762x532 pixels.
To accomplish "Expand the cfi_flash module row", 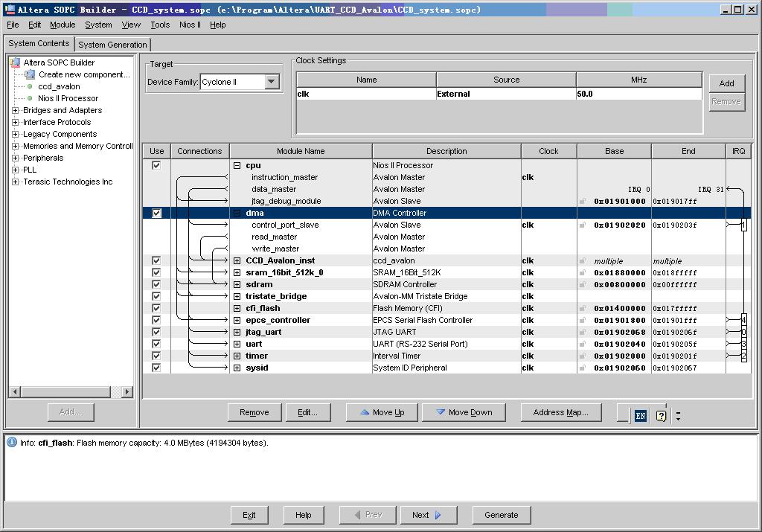I will (x=237, y=308).
